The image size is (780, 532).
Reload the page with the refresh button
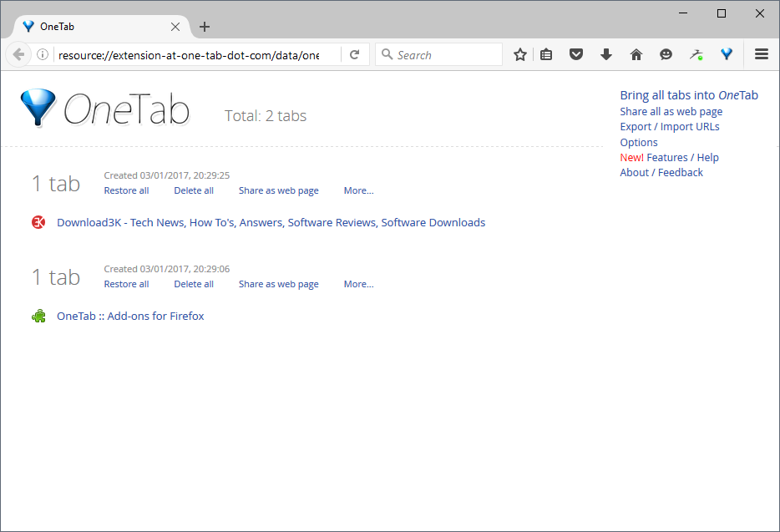(x=354, y=54)
